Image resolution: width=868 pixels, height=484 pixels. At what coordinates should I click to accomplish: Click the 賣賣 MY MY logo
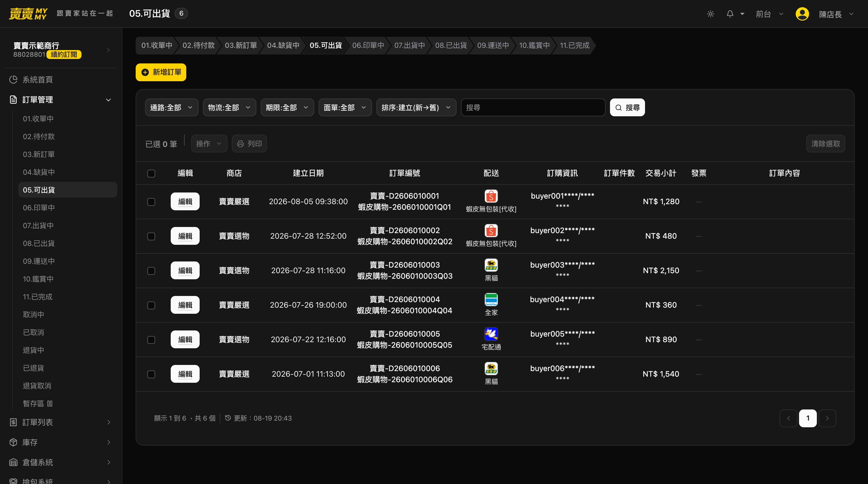(x=28, y=14)
